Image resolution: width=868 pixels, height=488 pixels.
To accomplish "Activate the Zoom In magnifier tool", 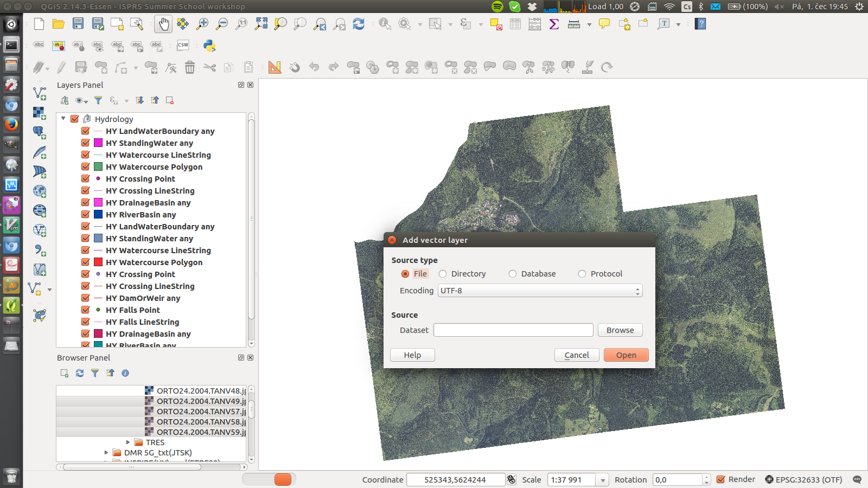I will pyautogui.click(x=202, y=24).
